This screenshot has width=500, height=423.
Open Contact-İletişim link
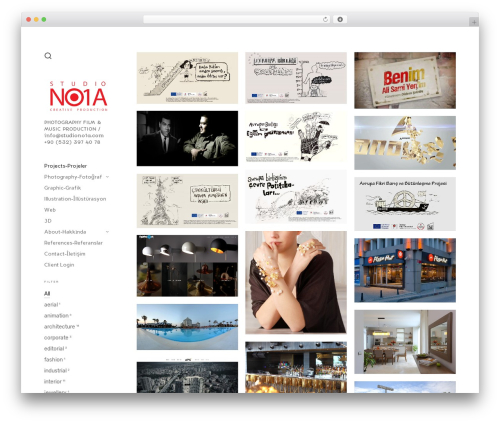coord(65,254)
